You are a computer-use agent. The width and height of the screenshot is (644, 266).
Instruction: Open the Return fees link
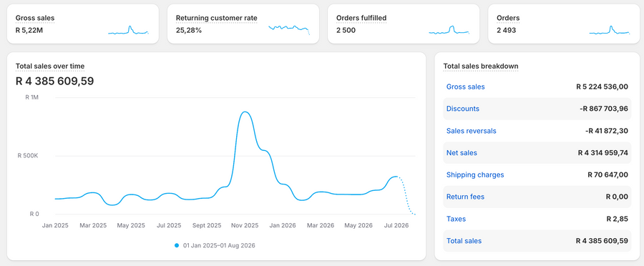[x=465, y=197]
